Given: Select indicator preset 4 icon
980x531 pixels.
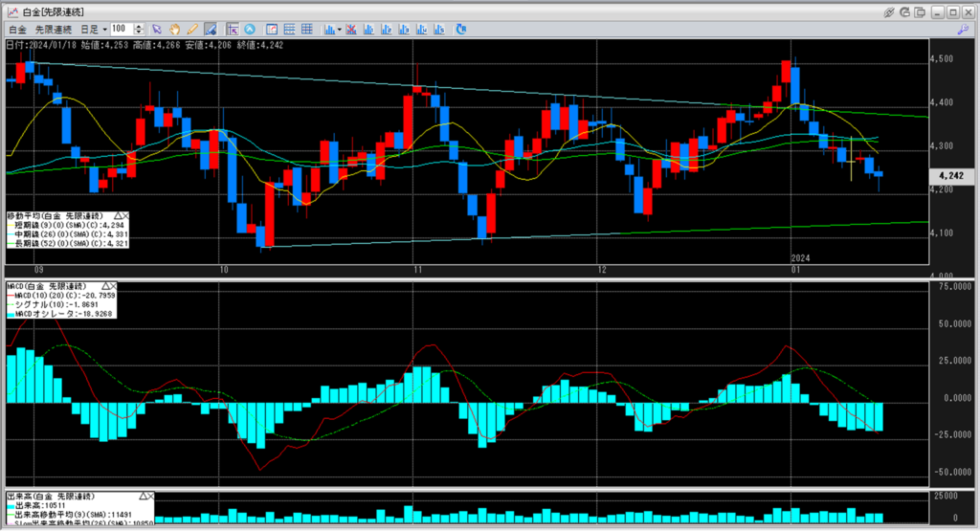Looking at the screenshot, I should click(x=421, y=30).
